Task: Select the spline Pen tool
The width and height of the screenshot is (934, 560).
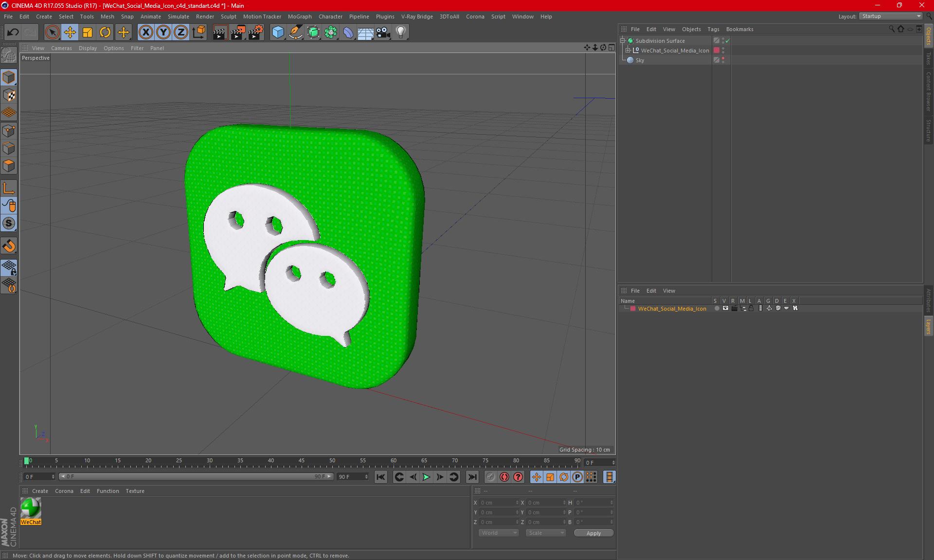Action: (295, 32)
